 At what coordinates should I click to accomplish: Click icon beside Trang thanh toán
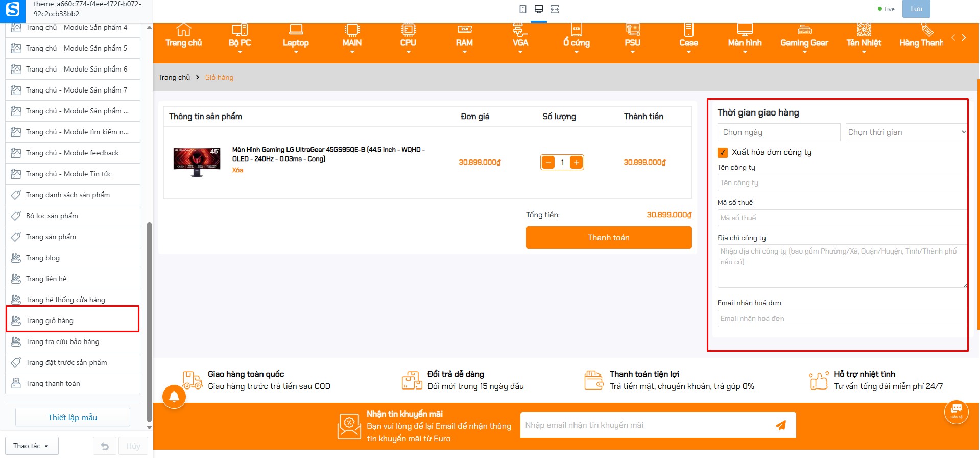16,383
